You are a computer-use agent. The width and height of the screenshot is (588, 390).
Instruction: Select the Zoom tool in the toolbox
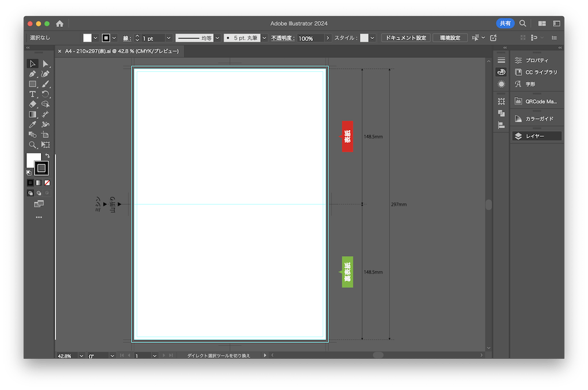[33, 145]
